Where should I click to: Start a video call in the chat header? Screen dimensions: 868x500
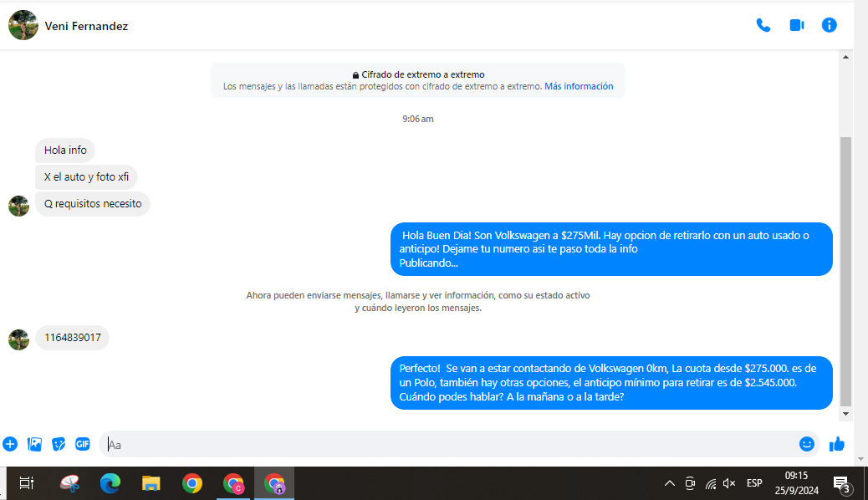(x=797, y=25)
